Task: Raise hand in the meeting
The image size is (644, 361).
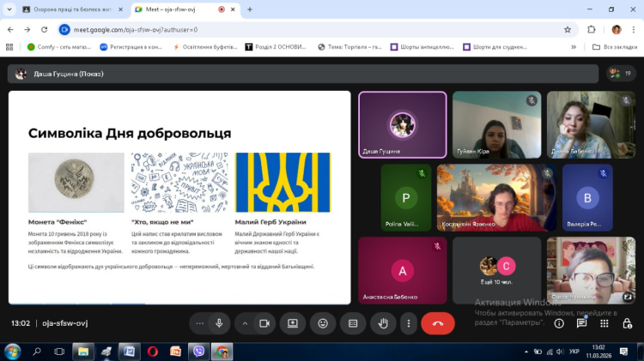Action: (383, 323)
